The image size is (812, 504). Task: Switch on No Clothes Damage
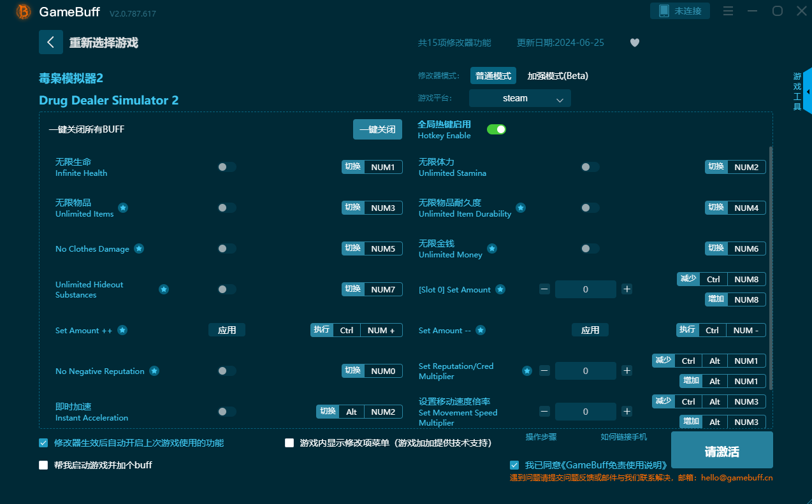point(227,248)
